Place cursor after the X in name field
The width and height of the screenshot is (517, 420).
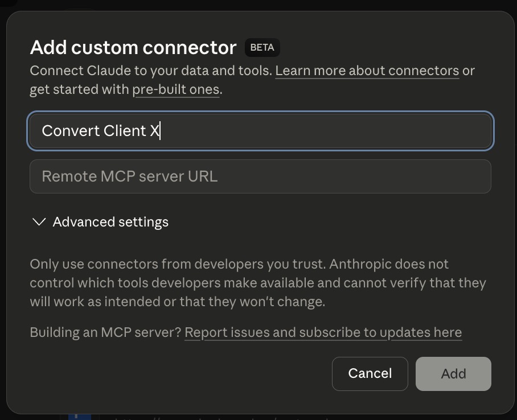point(161,131)
